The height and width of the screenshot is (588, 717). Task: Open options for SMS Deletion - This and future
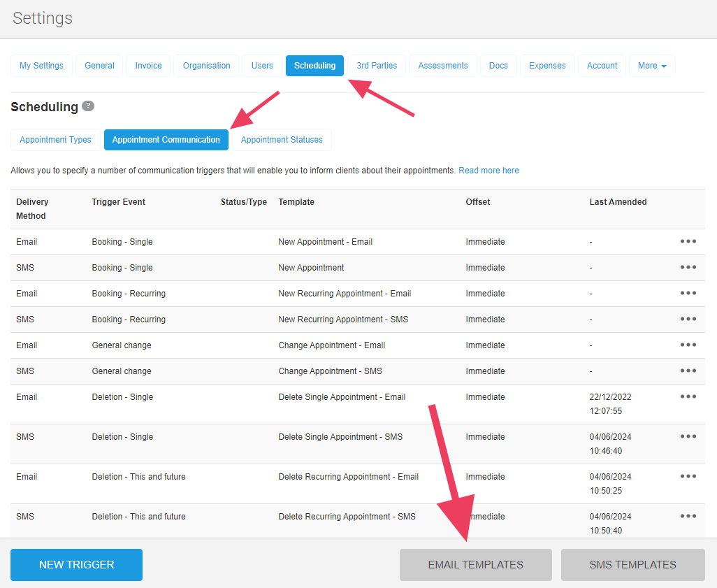(x=688, y=516)
